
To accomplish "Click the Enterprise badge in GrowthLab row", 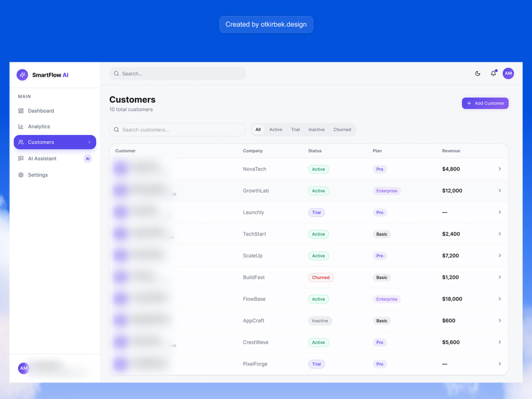I will pyautogui.click(x=386, y=191).
